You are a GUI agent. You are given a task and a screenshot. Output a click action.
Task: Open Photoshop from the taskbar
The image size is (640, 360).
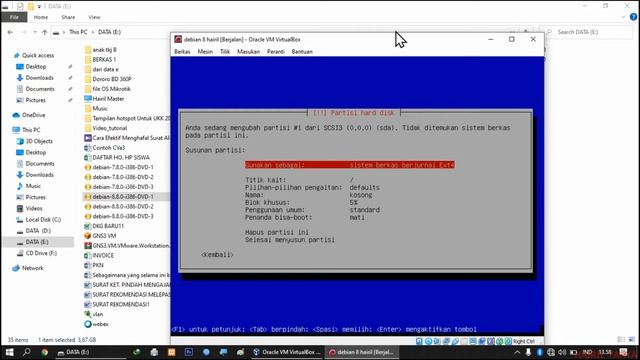click(x=189, y=352)
